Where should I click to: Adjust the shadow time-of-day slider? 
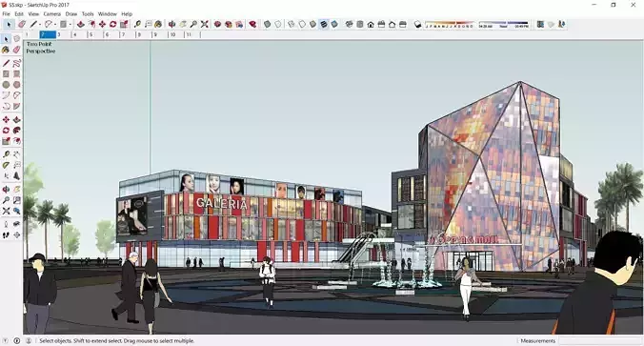tap(504, 24)
